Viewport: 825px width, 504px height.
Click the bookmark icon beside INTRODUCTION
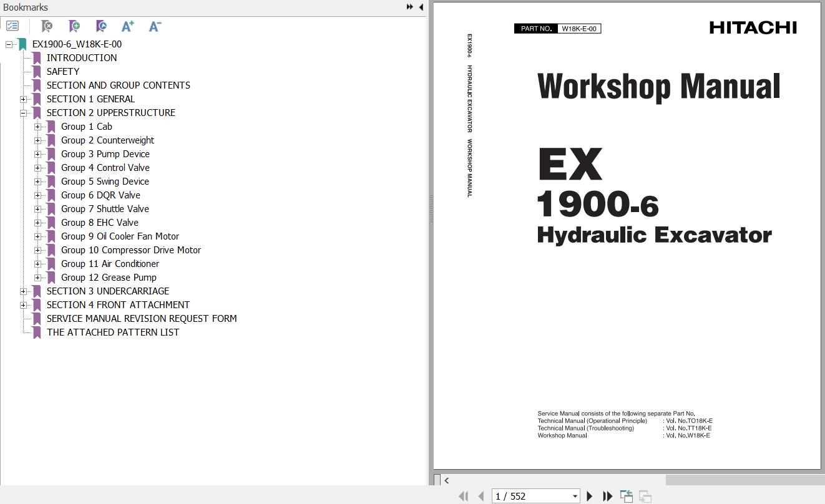[37, 58]
